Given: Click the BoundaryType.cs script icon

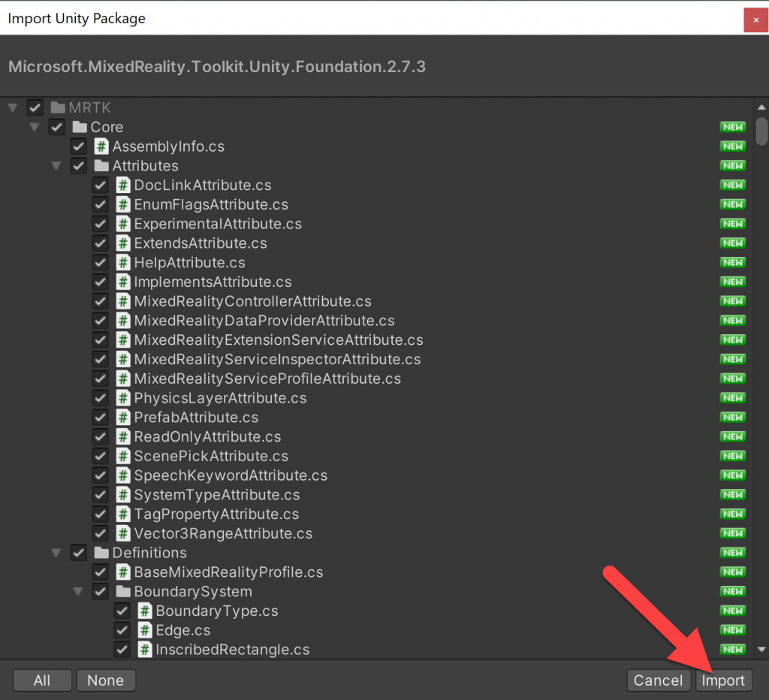Looking at the screenshot, I should pyautogui.click(x=145, y=611).
